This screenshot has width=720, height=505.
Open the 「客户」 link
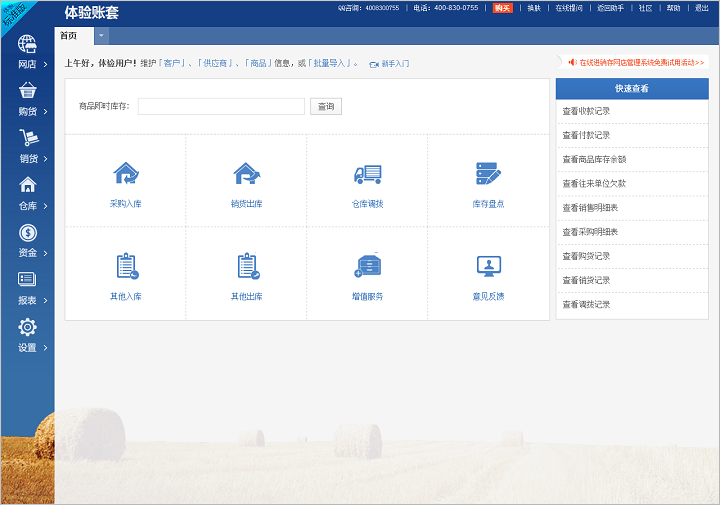coord(172,63)
